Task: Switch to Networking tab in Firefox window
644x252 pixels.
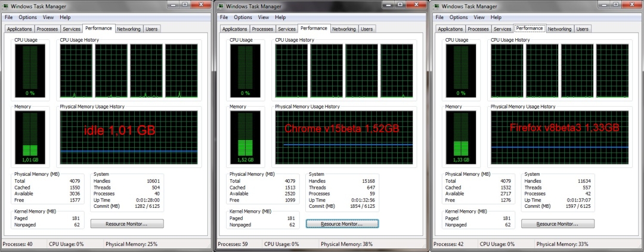Action: (x=559, y=29)
